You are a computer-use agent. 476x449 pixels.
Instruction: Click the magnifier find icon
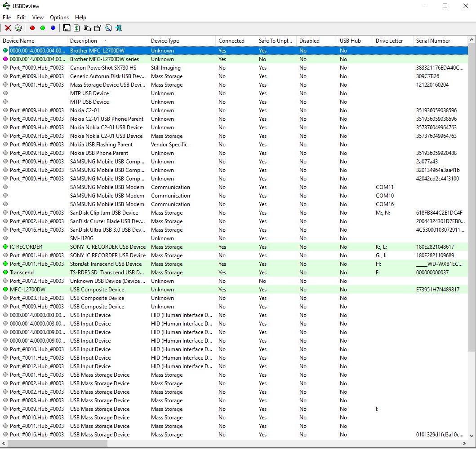[108, 28]
